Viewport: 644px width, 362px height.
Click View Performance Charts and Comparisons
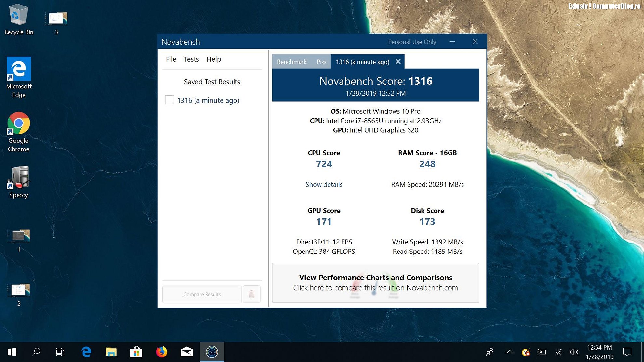click(375, 282)
